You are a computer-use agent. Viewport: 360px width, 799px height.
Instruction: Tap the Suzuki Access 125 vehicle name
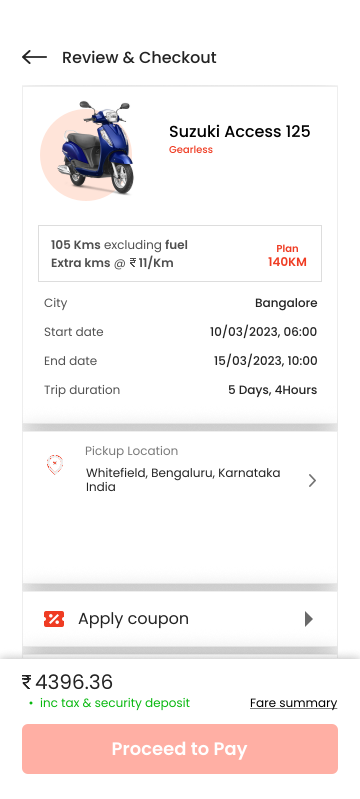[240, 131]
